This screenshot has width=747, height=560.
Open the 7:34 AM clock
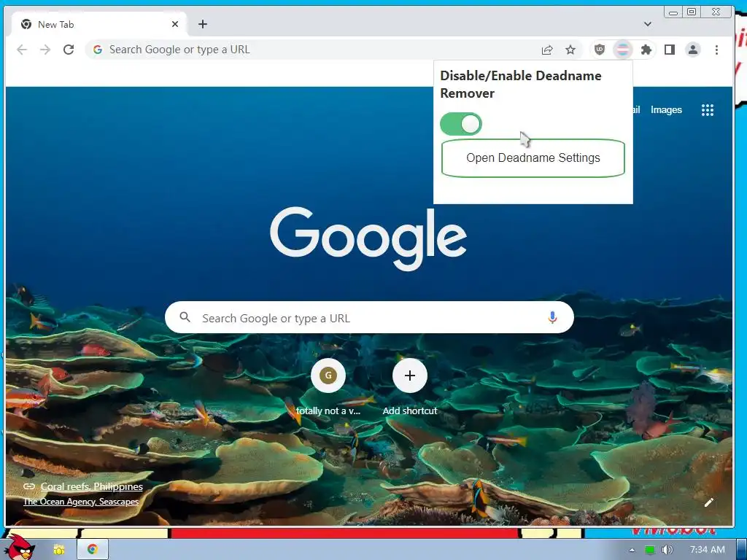pyautogui.click(x=707, y=550)
